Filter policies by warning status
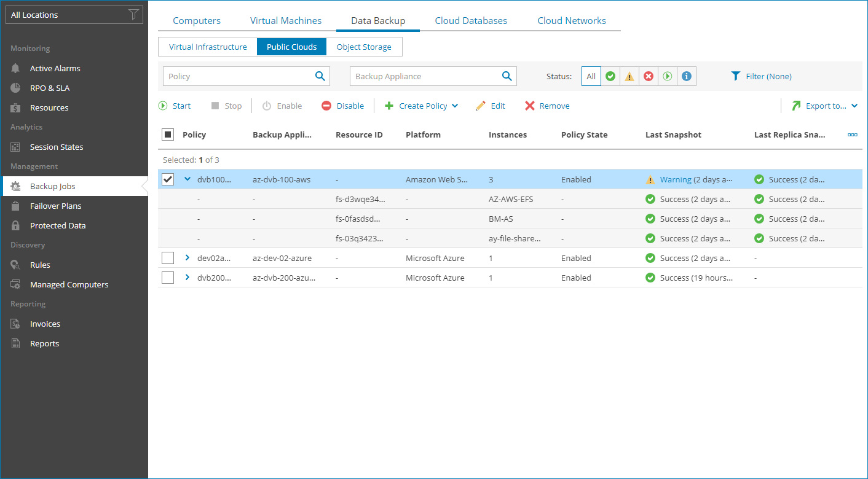868x479 pixels. coord(629,76)
